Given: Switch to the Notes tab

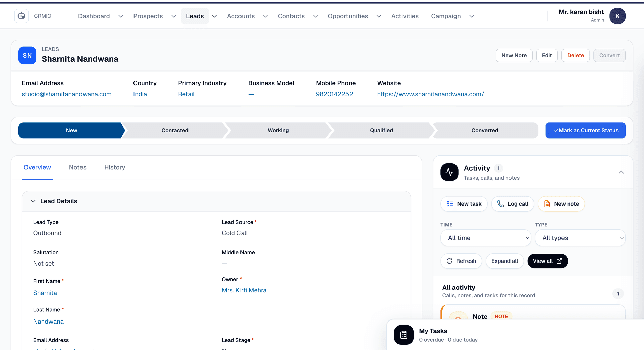Looking at the screenshot, I should pos(78,167).
